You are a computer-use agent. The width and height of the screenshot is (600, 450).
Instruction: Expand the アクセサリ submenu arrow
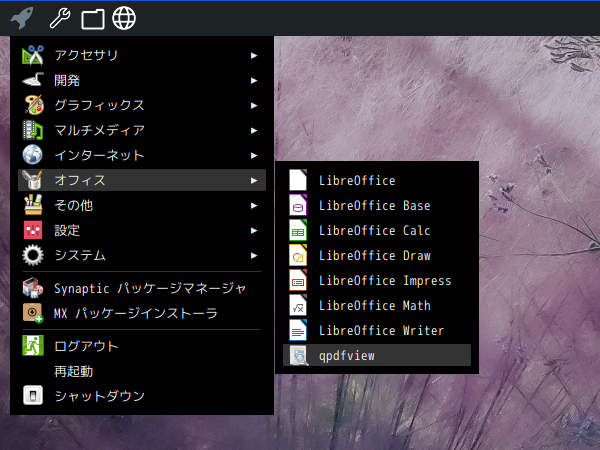pyautogui.click(x=254, y=55)
